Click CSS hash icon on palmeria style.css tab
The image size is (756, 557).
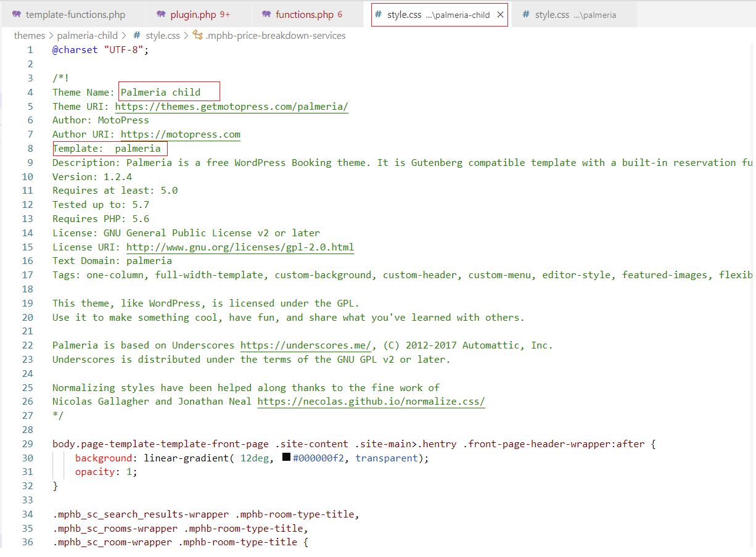(x=526, y=14)
